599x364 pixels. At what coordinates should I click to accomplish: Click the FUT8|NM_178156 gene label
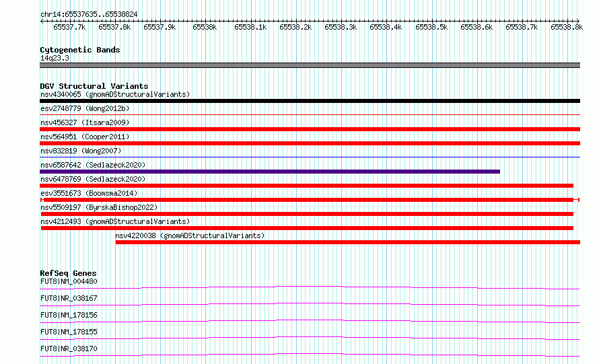(69, 315)
